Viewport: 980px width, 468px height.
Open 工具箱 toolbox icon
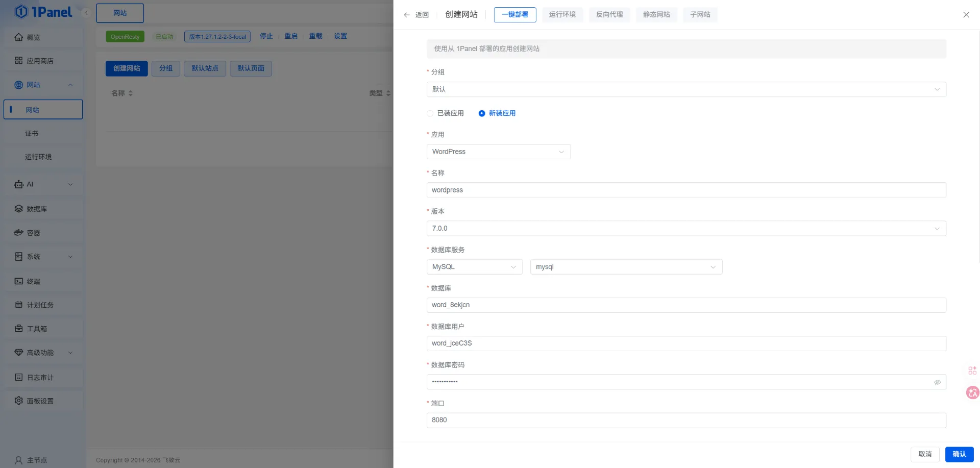[x=19, y=329]
